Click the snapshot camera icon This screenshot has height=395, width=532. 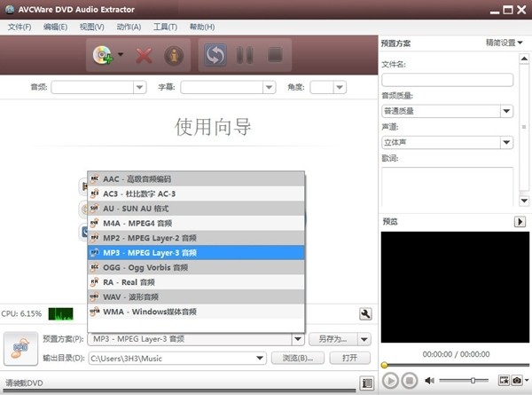coord(517,380)
